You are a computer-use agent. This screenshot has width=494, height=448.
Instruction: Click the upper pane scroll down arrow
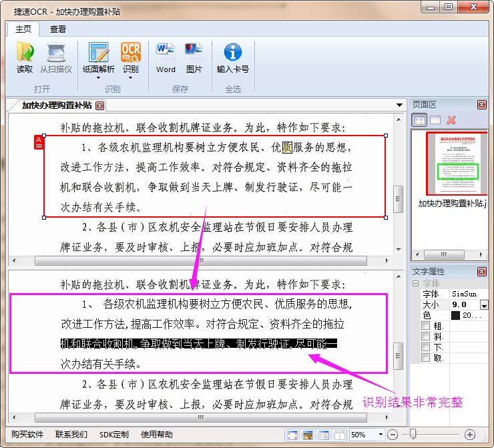pos(399,250)
